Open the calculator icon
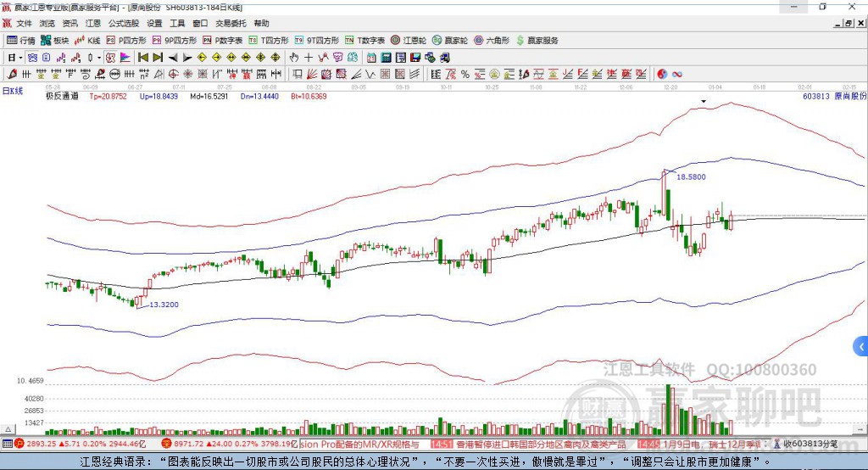This screenshot has height=470, width=868. pos(386,58)
